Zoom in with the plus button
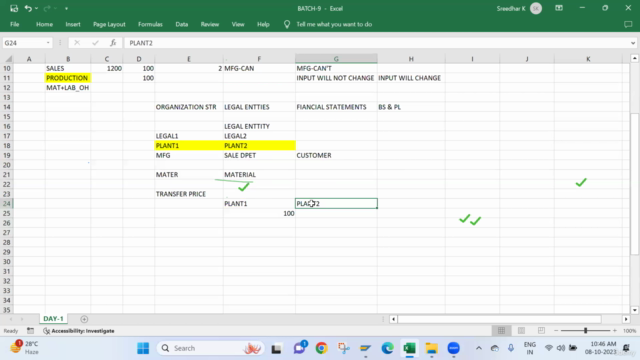This screenshot has width=640, height=360. pyautogui.click(x=615, y=331)
